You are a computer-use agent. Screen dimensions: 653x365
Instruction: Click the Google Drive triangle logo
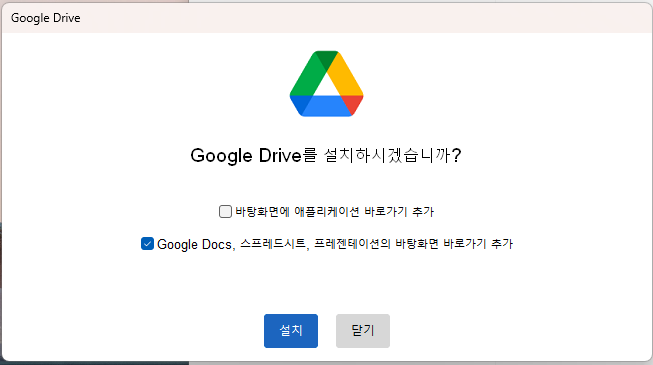point(326,84)
